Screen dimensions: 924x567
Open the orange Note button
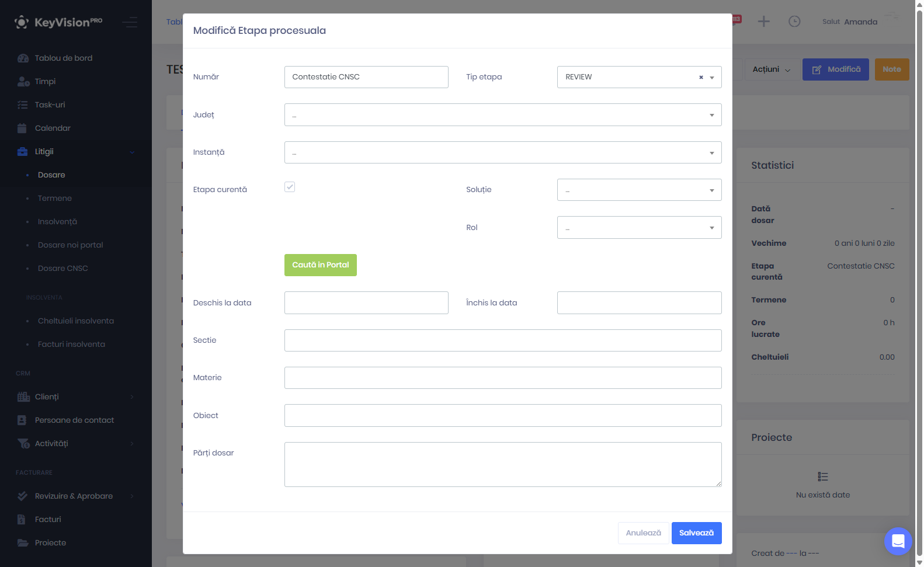pyautogui.click(x=892, y=69)
